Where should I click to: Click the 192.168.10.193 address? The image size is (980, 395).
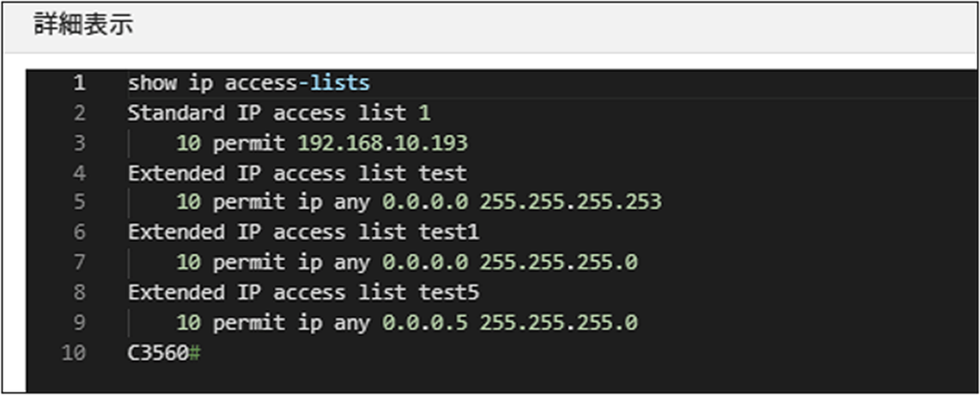[x=383, y=143]
